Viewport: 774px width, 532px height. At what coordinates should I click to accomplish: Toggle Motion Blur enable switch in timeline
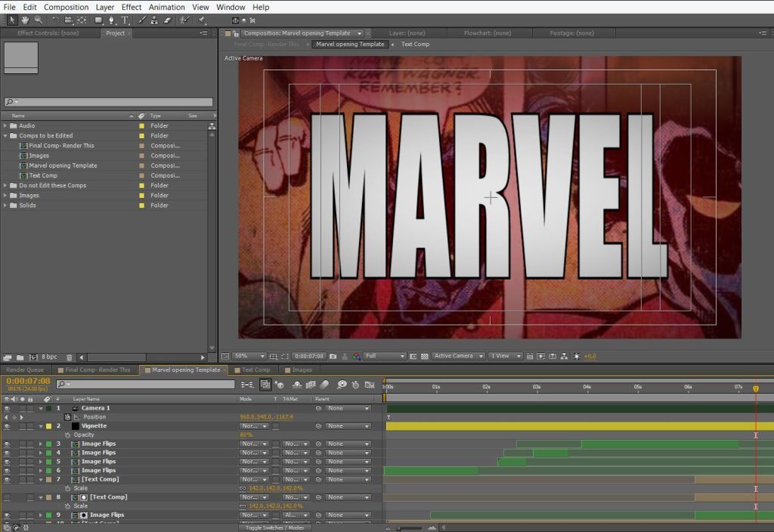(x=324, y=385)
